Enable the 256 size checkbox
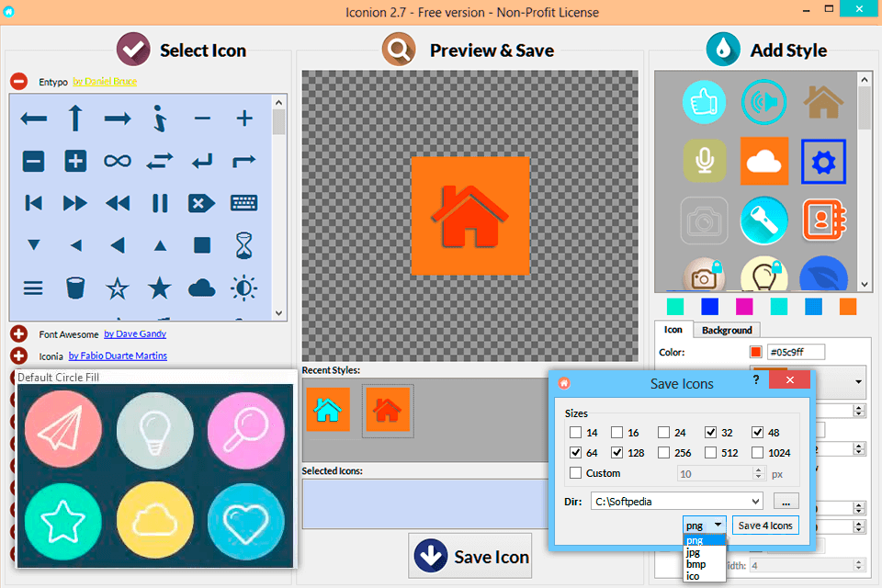The width and height of the screenshot is (882, 588). 663,453
